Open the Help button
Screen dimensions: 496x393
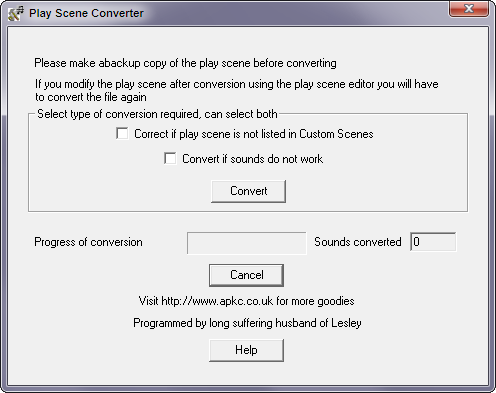point(246,350)
